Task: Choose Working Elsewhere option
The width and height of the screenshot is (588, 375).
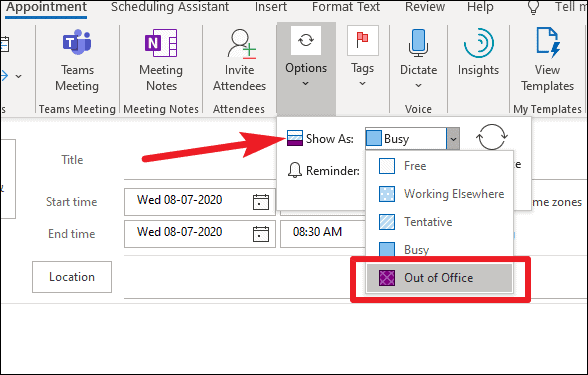Action: 441,194
